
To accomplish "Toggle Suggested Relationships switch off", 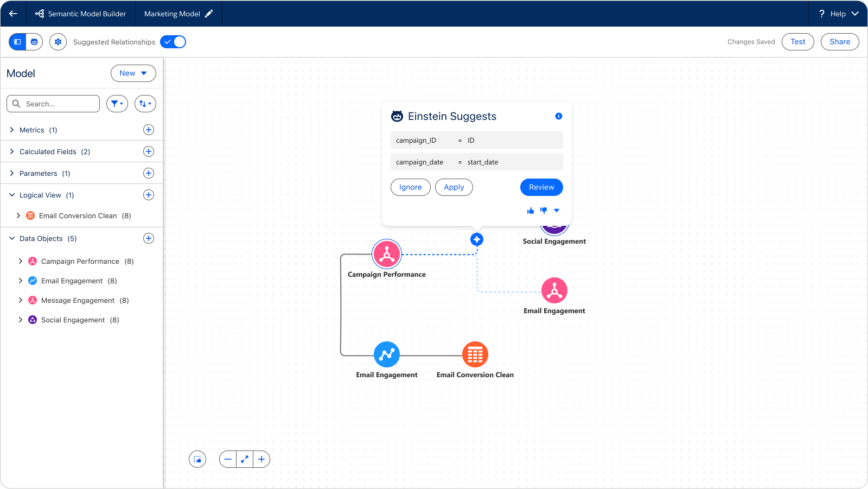I will (x=173, y=42).
